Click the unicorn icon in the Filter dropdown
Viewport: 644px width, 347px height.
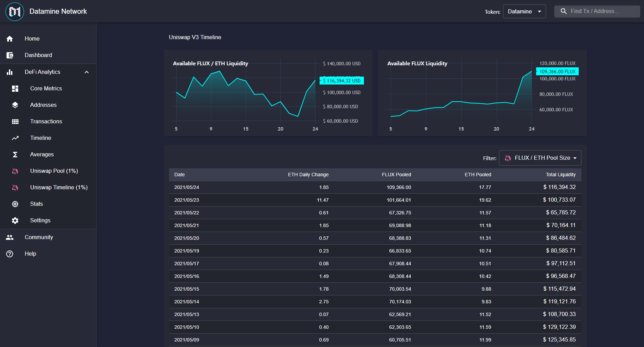508,158
